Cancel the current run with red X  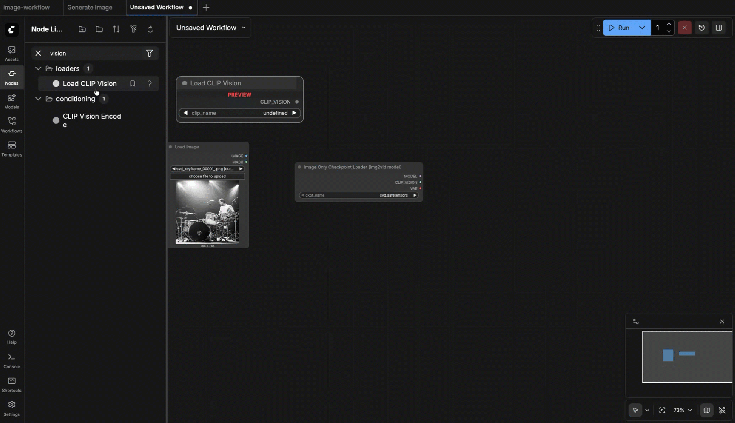(x=684, y=28)
